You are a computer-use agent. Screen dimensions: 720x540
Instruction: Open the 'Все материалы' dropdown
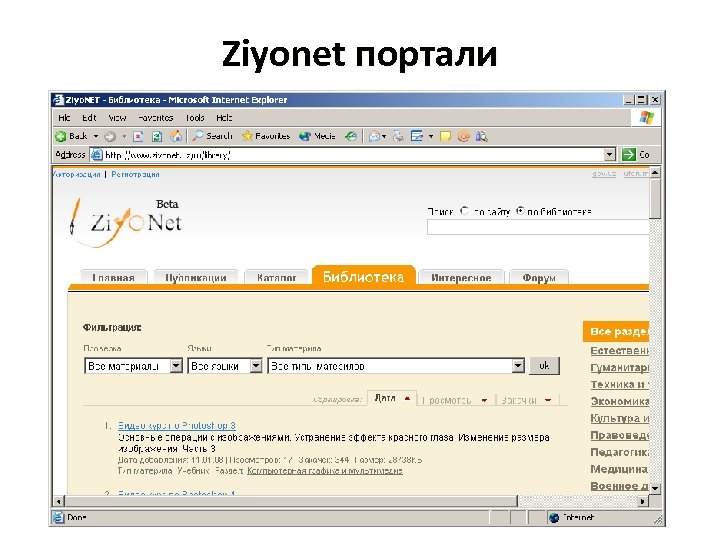point(133,366)
